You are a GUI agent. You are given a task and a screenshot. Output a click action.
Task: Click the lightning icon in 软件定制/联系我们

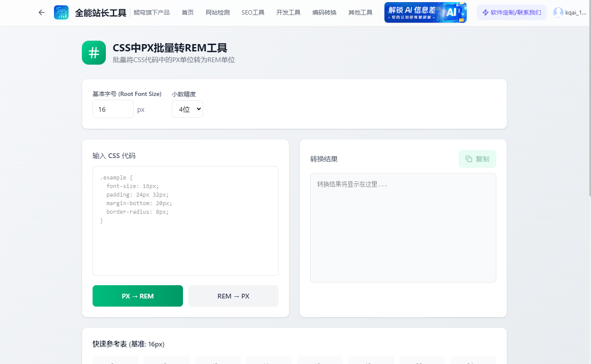pos(485,12)
